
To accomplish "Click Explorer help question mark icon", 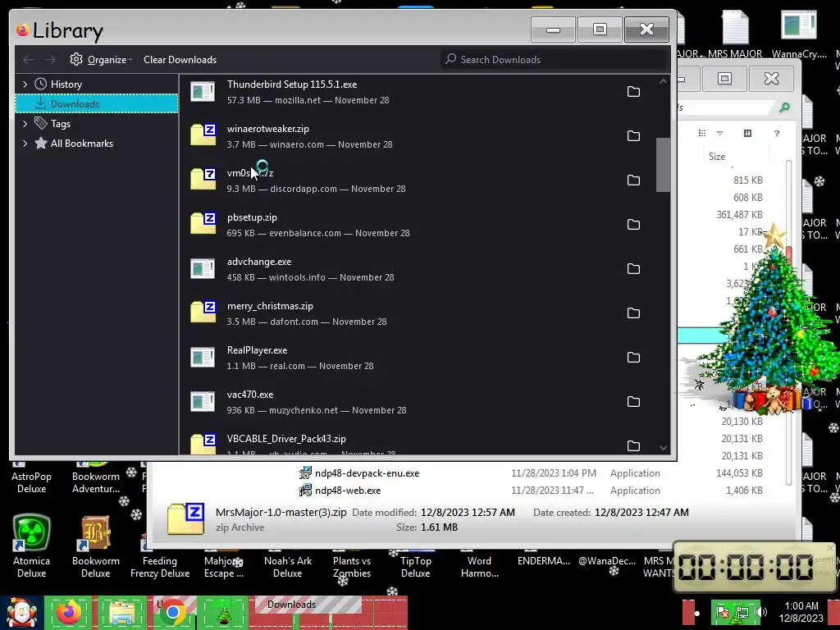I will (777, 134).
